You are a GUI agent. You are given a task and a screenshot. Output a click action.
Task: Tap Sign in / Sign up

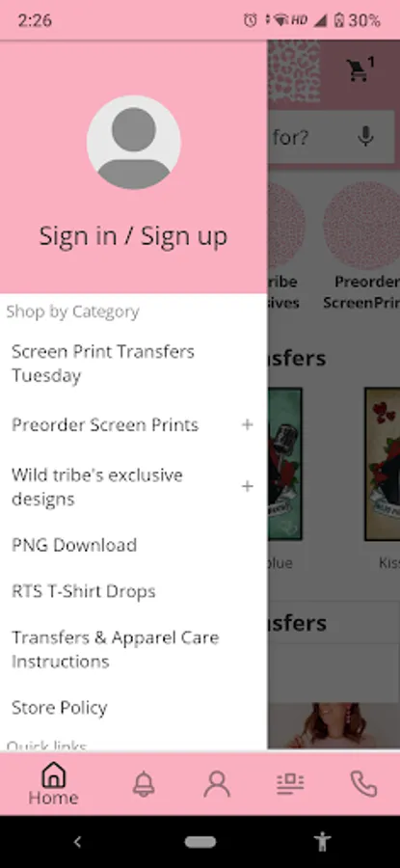[x=133, y=236]
